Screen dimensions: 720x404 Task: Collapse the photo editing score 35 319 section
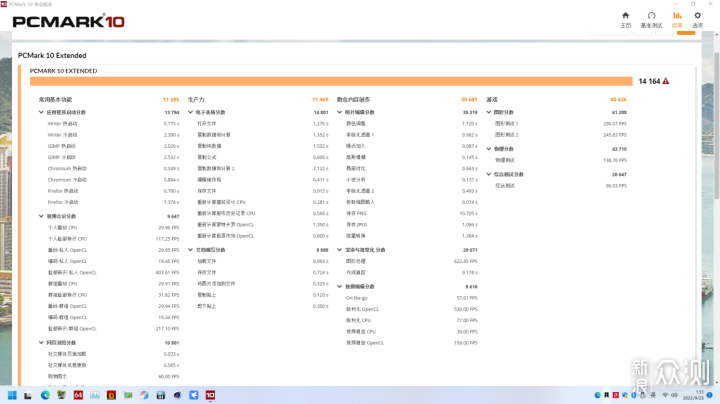(x=339, y=112)
